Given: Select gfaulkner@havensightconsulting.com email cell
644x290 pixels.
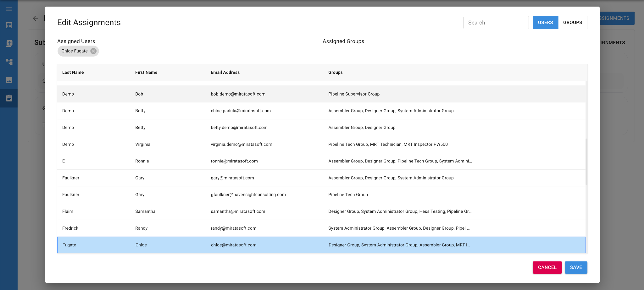Looking at the screenshot, I should point(248,195).
